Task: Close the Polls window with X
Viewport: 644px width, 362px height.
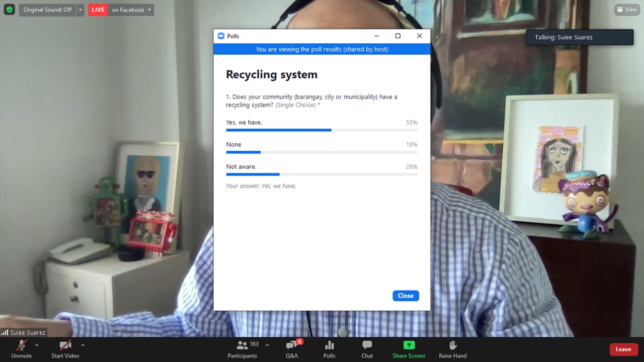Action: [420, 36]
